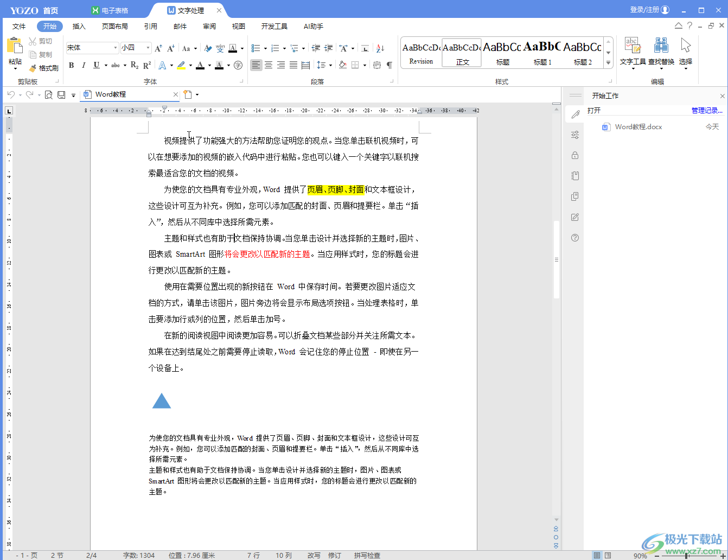Image resolution: width=728 pixels, height=560 pixels.
Task: Toggle strikethrough (abc) formatting
Action: pos(115,66)
